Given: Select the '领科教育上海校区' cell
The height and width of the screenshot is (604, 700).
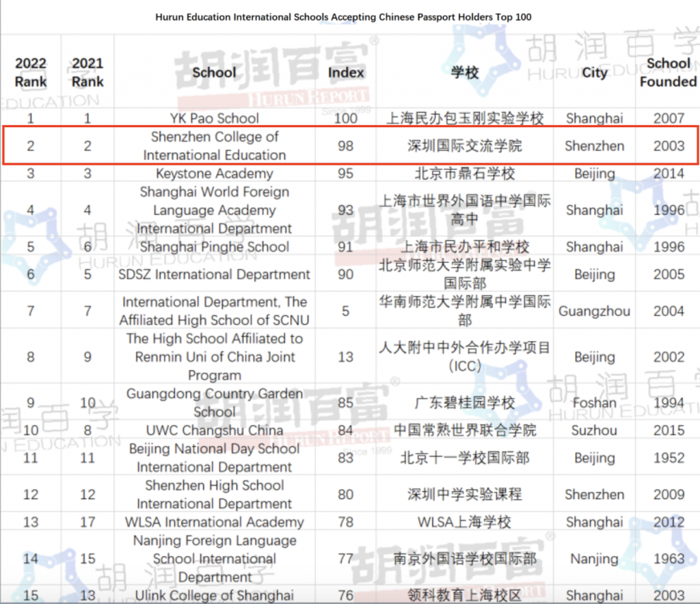Looking at the screenshot, I should tap(465, 595).
